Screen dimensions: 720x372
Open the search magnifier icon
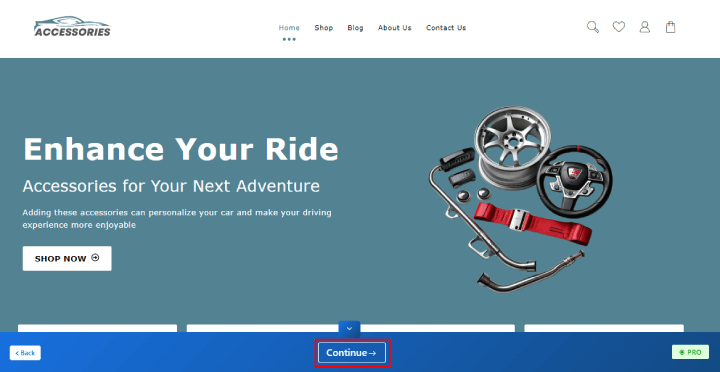click(593, 27)
